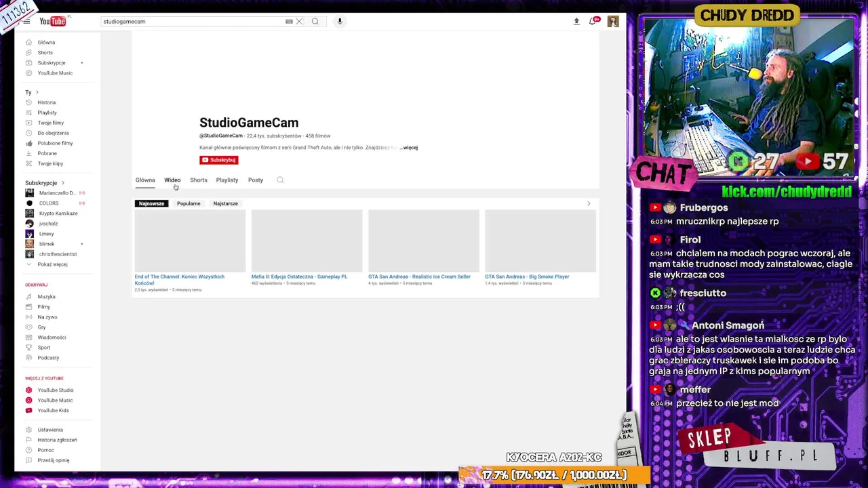Switch to the Posty channel tab
The image size is (868, 488).
(x=256, y=180)
